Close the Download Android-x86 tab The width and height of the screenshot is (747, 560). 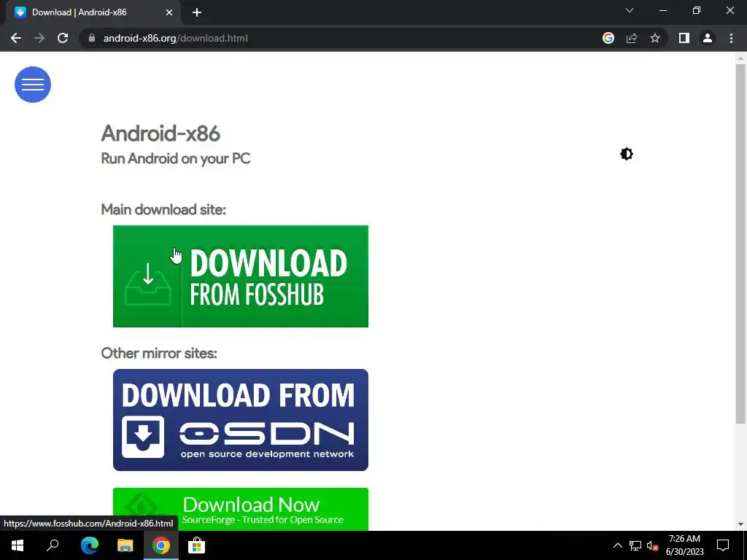point(169,12)
